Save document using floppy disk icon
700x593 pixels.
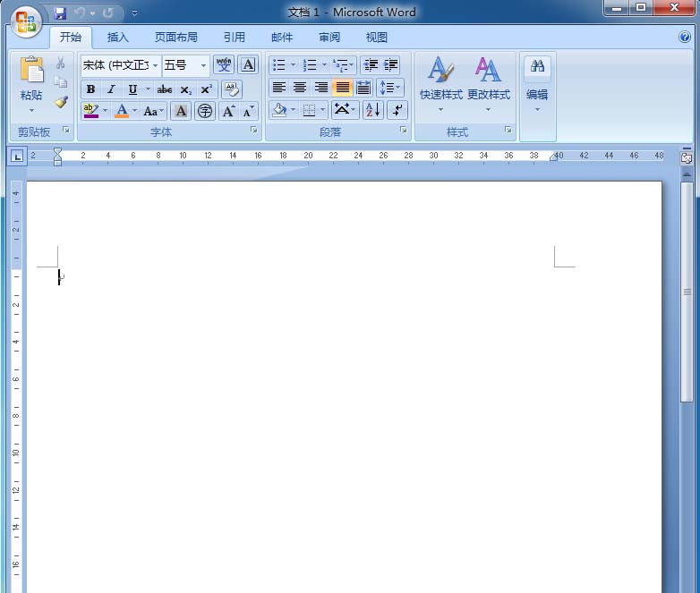60,13
